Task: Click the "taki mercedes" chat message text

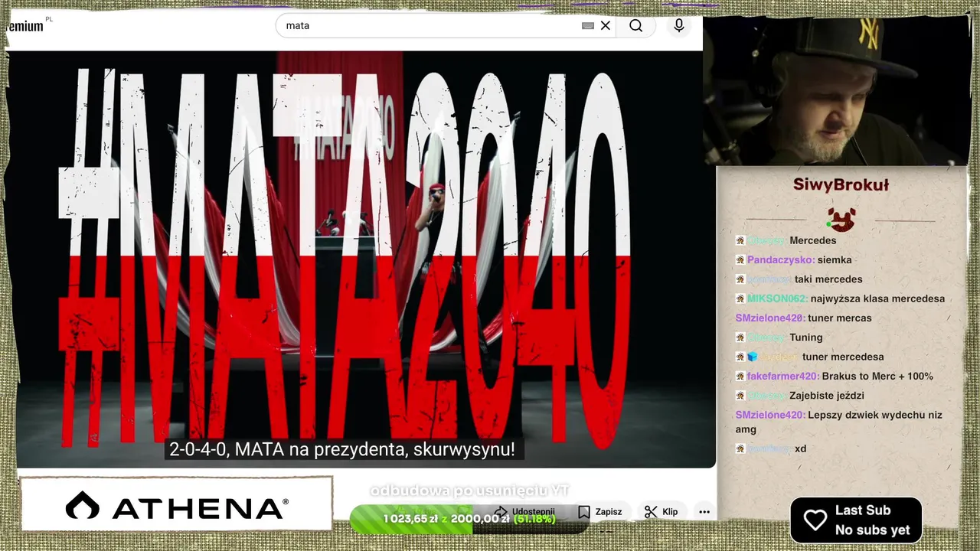Action: [x=828, y=279]
